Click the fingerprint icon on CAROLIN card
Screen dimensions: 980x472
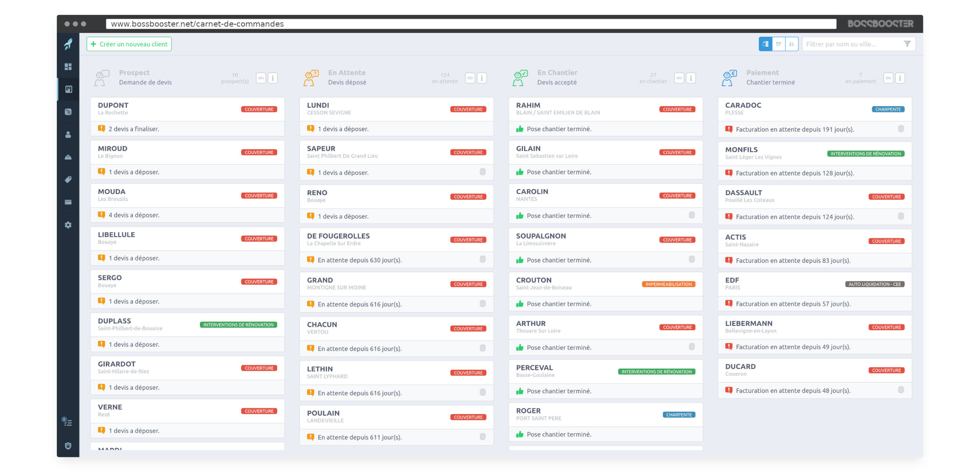tap(692, 215)
